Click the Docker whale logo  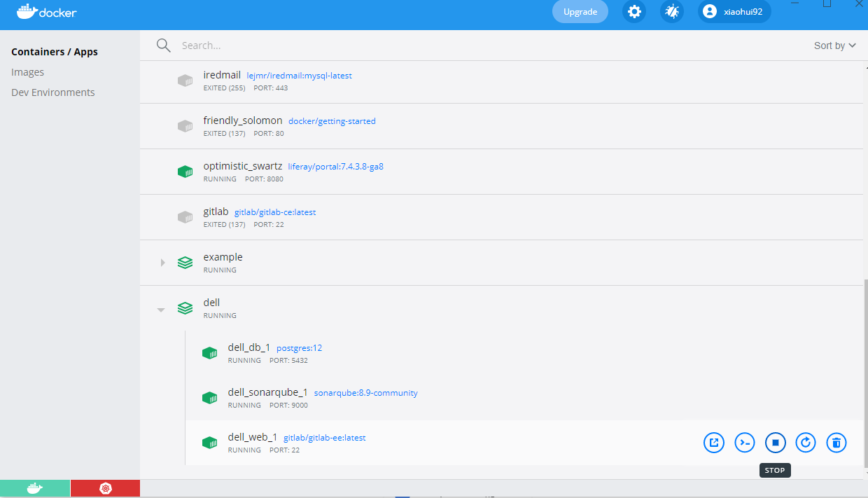(x=47, y=12)
